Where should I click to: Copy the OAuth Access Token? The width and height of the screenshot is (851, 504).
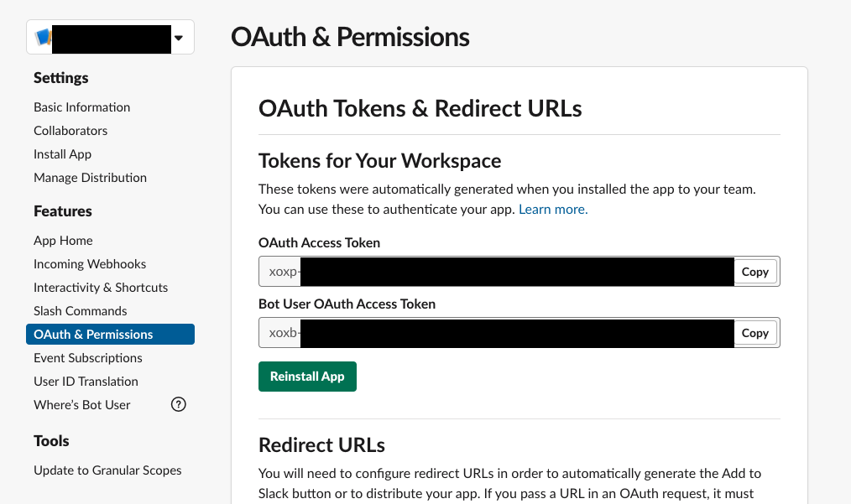pos(755,272)
